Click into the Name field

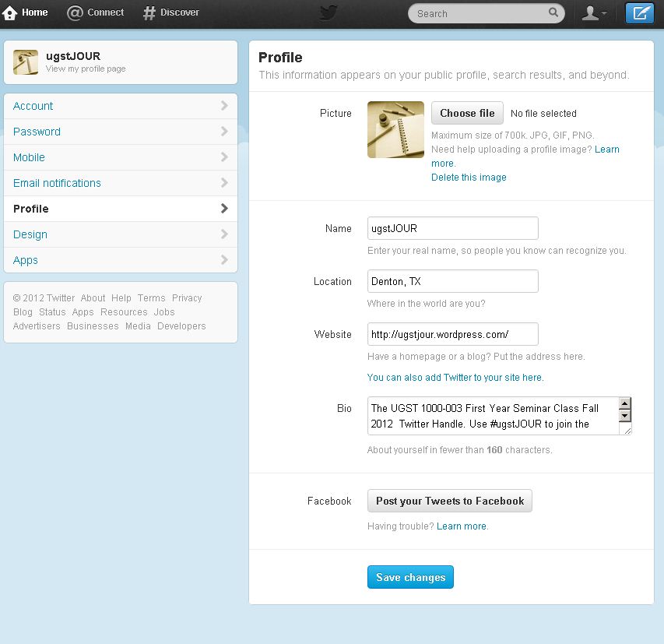point(453,228)
